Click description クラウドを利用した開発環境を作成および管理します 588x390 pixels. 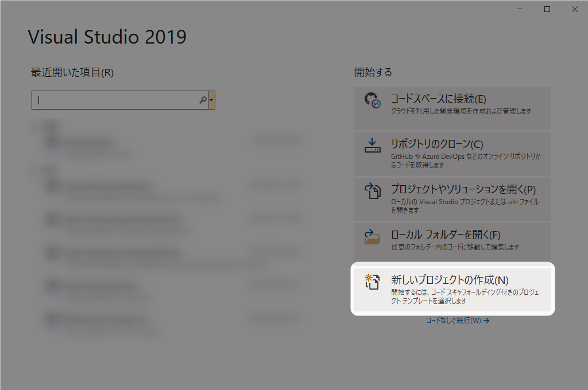click(461, 111)
